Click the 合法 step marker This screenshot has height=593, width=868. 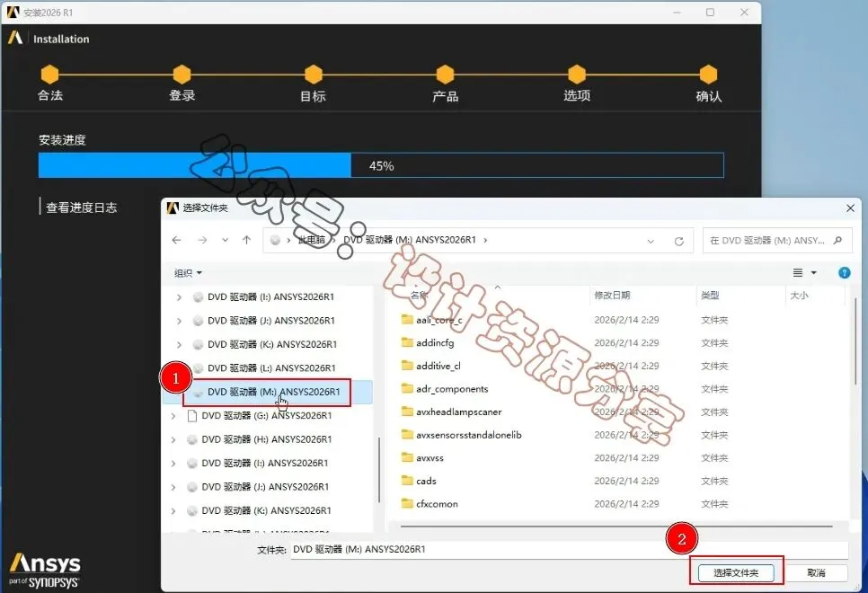pos(49,75)
